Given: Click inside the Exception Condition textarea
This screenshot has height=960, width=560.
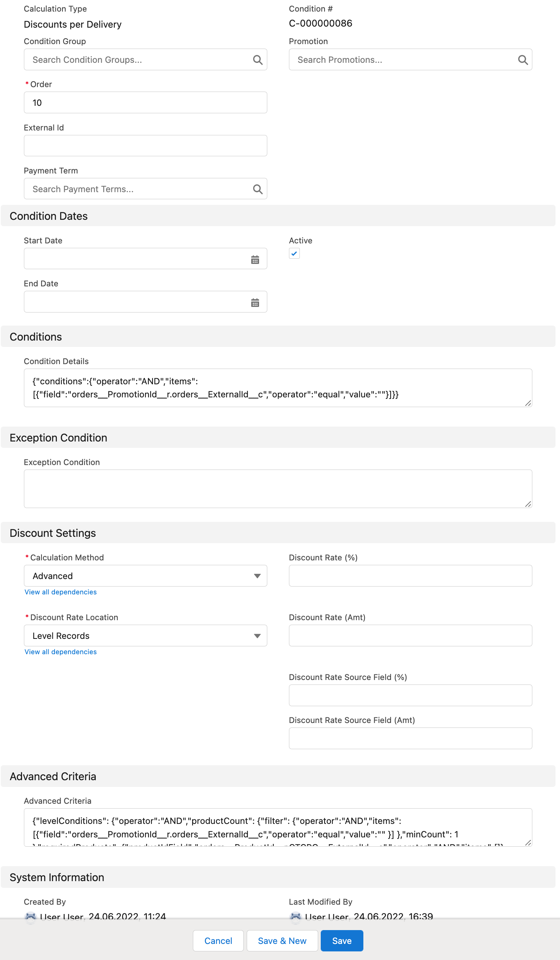Looking at the screenshot, I should coord(278,488).
